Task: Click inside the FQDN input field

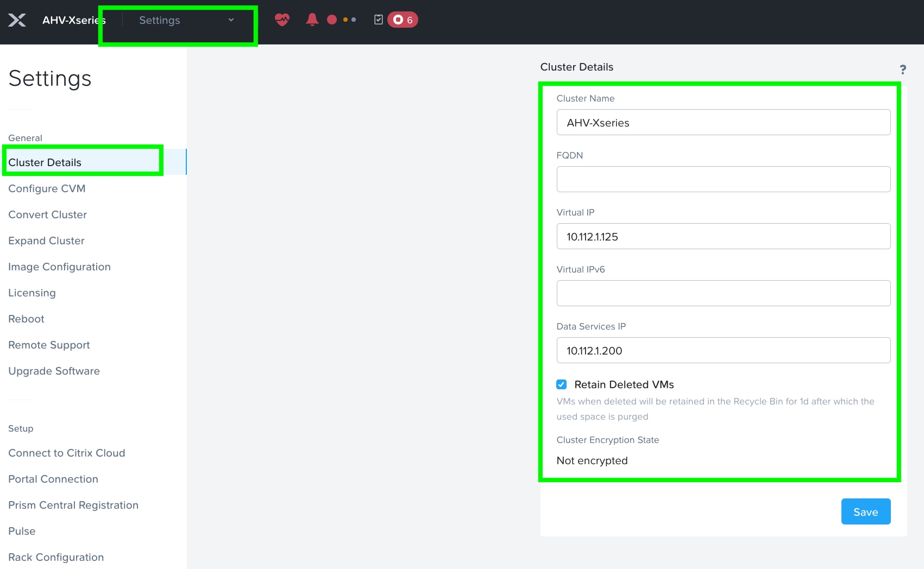Action: tap(723, 179)
